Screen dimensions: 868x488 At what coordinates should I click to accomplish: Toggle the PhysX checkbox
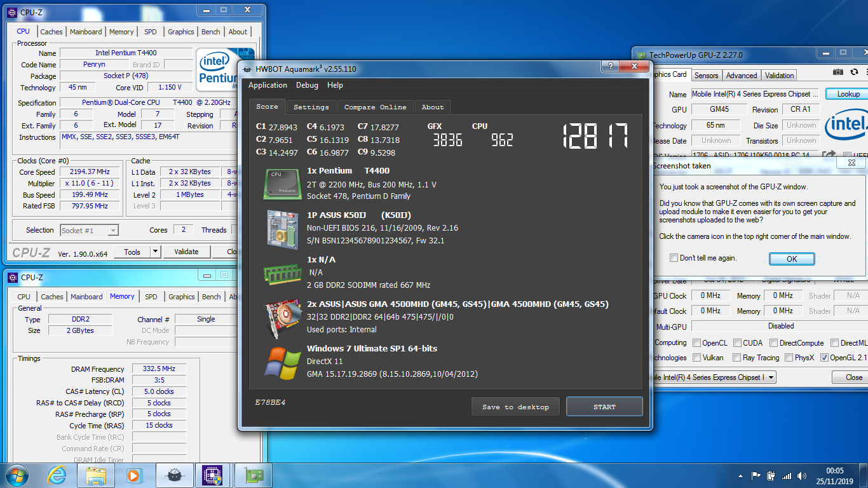[789, 358]
